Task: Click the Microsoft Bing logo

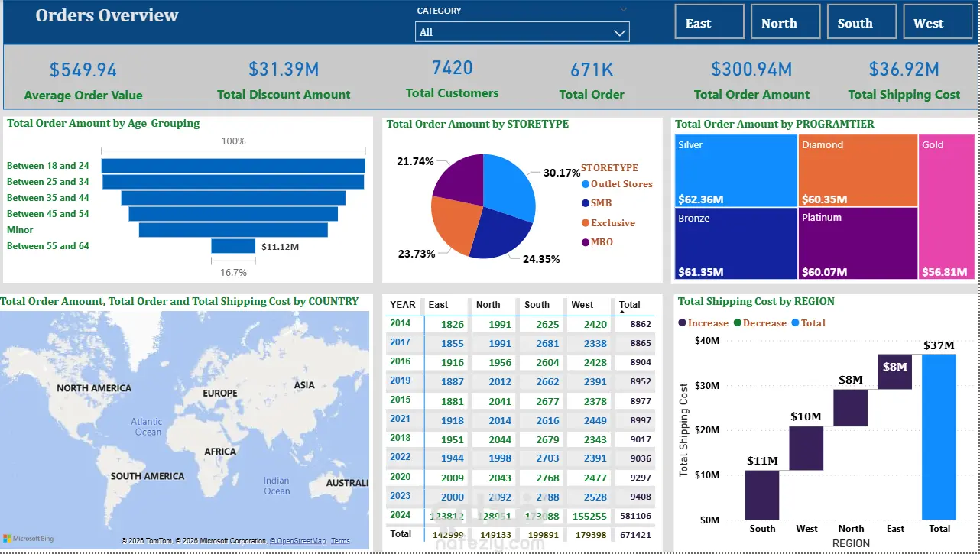Action: pyautogui.click(x=28, y=539)
